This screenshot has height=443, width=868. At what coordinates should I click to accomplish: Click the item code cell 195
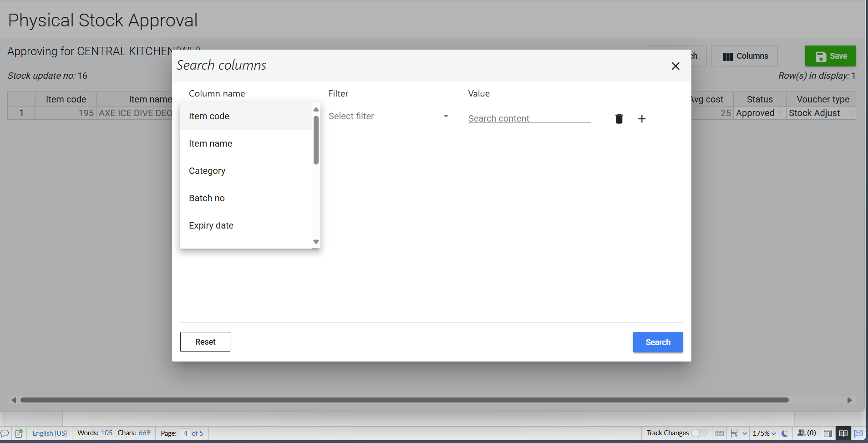pos(66,113)
